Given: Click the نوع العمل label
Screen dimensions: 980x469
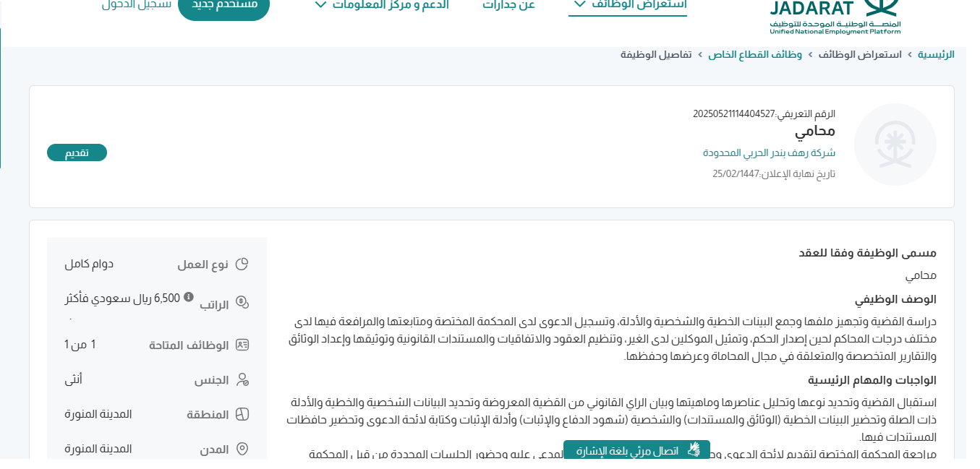Looking at the screenshot, I should click(x=203, y=264).
